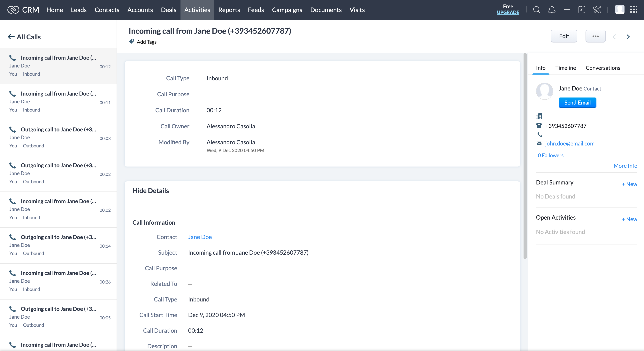The image size is (644, 351).
Task: Go to next record arrow
Action: point(628,37)
